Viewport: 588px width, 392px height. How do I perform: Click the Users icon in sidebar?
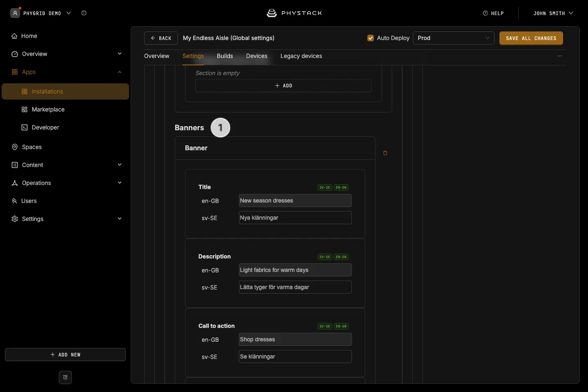point(14,201)
